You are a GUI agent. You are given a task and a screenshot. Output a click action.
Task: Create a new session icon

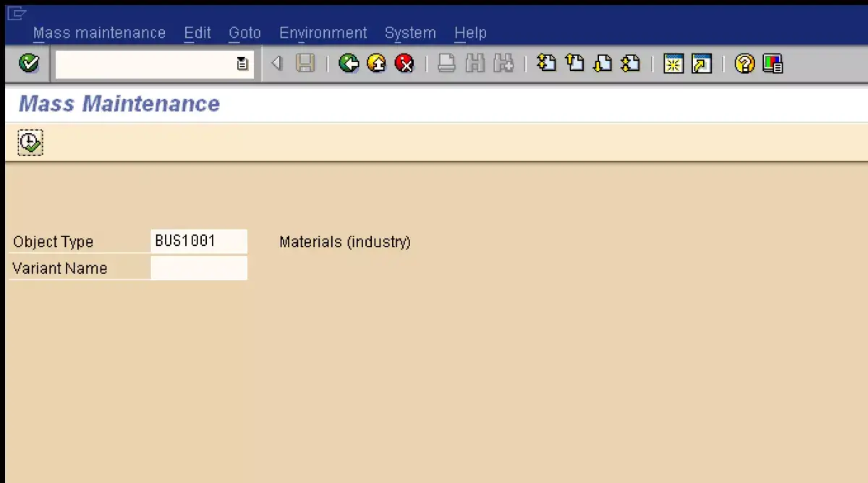(673, 64)
